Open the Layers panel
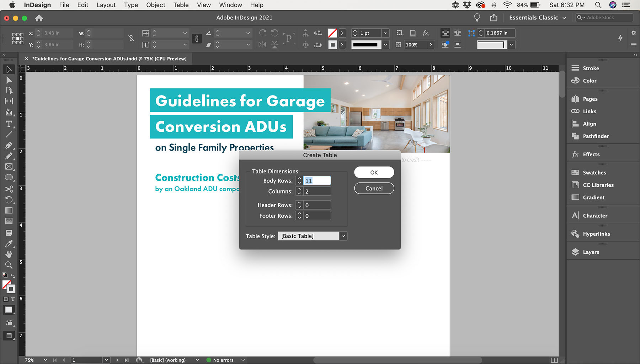Screen dimensions: 640x364 click(x=591, y=252)
